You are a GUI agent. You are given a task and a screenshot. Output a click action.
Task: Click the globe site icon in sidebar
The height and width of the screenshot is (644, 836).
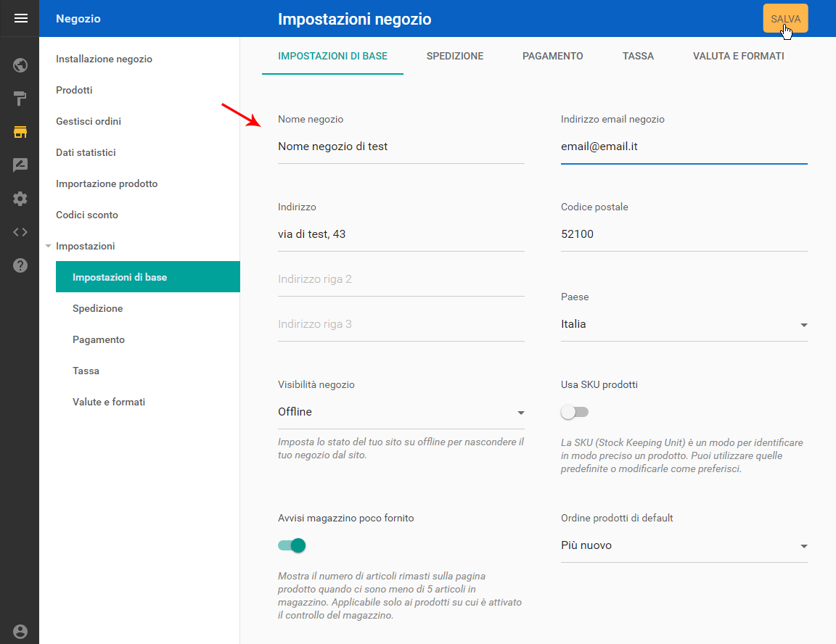tap(20, 65)
